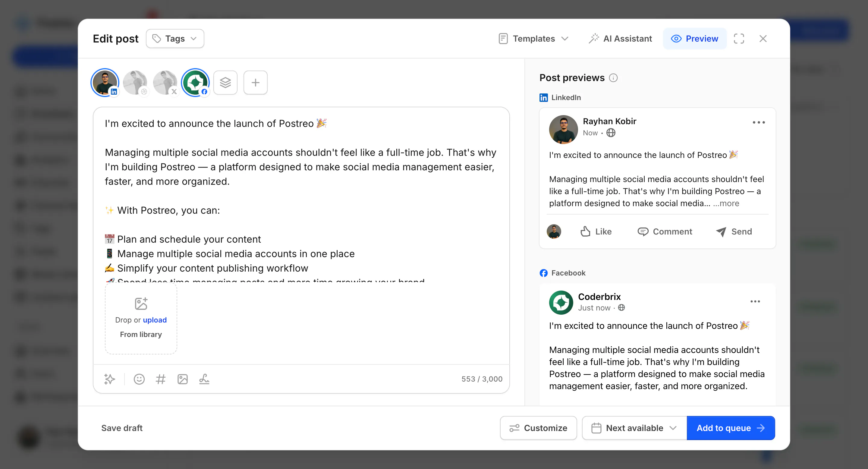
Task: Click Send in LinkedIn preview
Action: tap(734, 231)
